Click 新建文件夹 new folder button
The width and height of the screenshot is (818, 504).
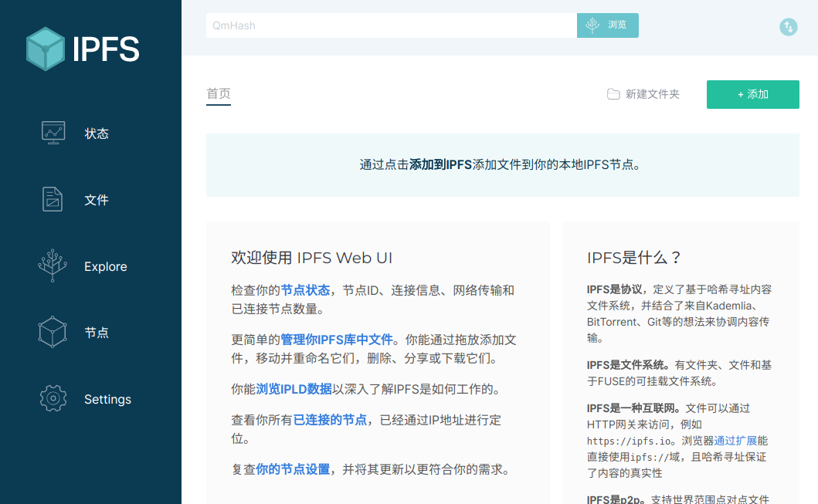coord(643,94)
